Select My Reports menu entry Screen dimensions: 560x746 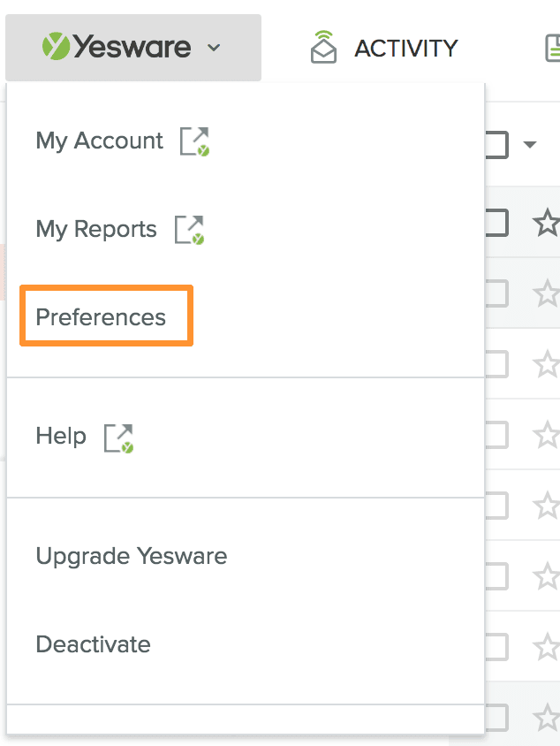(95, 230)
